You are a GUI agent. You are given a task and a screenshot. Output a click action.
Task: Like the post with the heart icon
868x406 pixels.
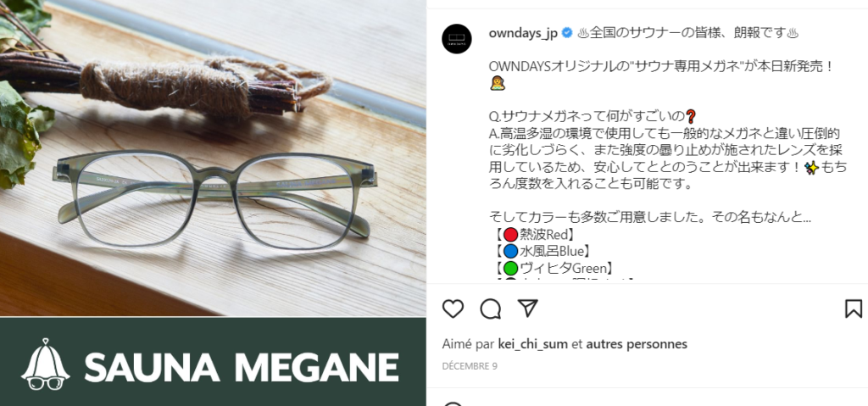tap(453, 309)
